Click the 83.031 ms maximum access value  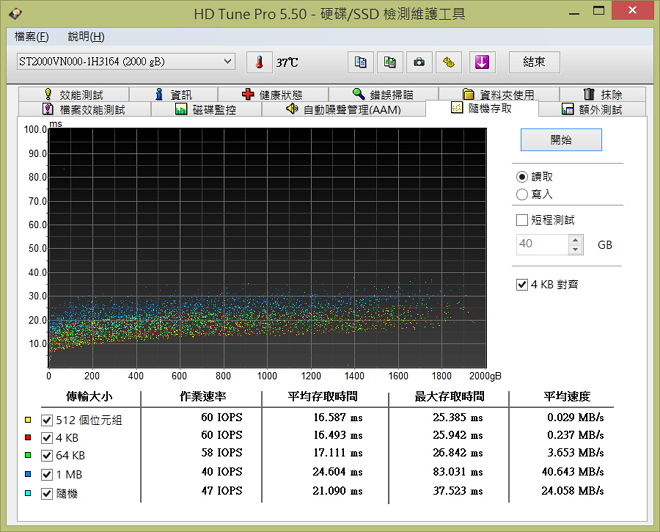tap(458, 471)
